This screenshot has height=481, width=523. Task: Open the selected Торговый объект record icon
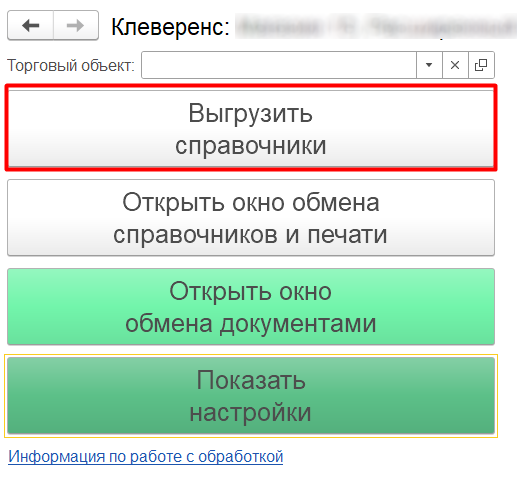481,65
